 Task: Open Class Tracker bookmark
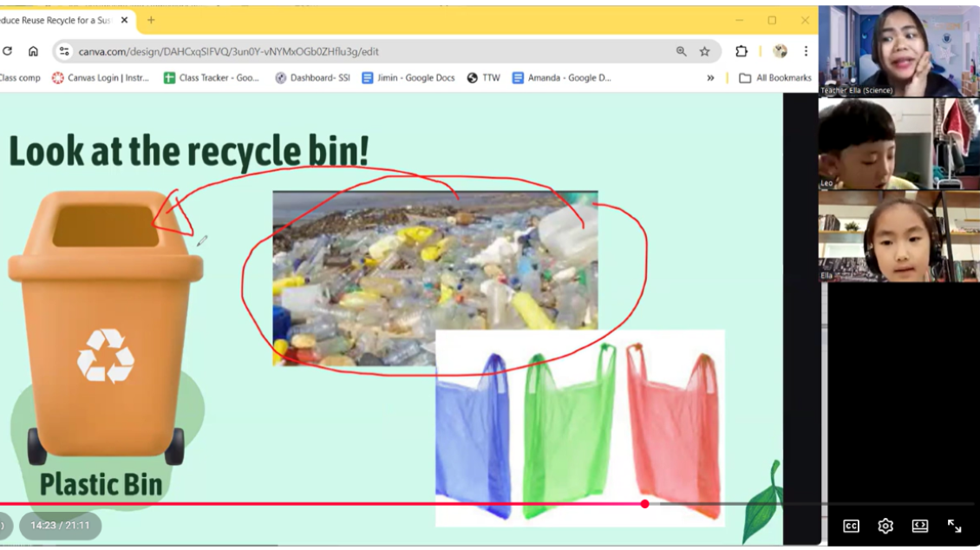211,78
